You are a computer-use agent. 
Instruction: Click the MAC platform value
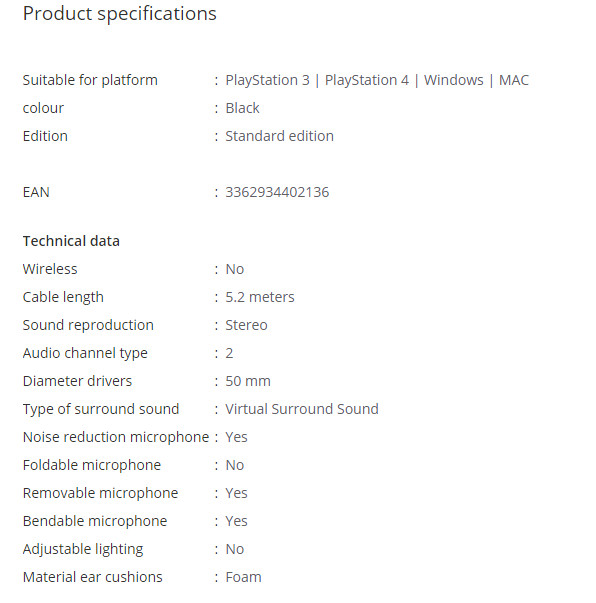point(514,80)
